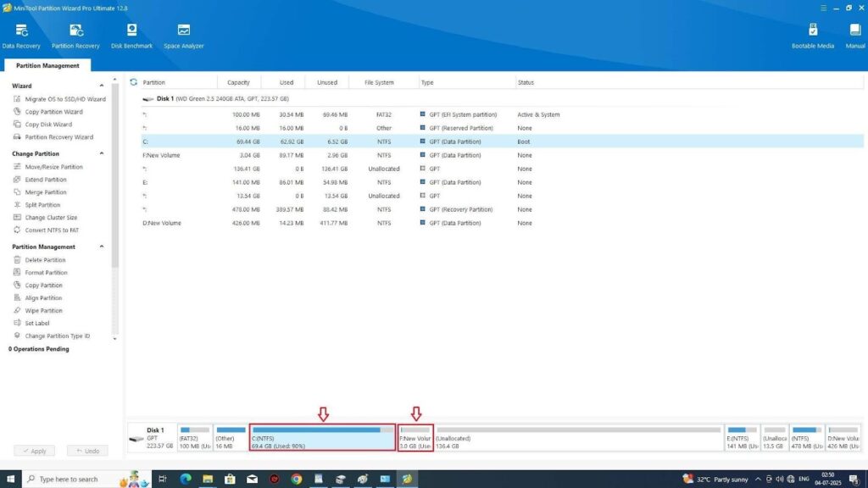Select the C: NTFS block in disk map
868x488 pixels.
[x=322, y=438]
